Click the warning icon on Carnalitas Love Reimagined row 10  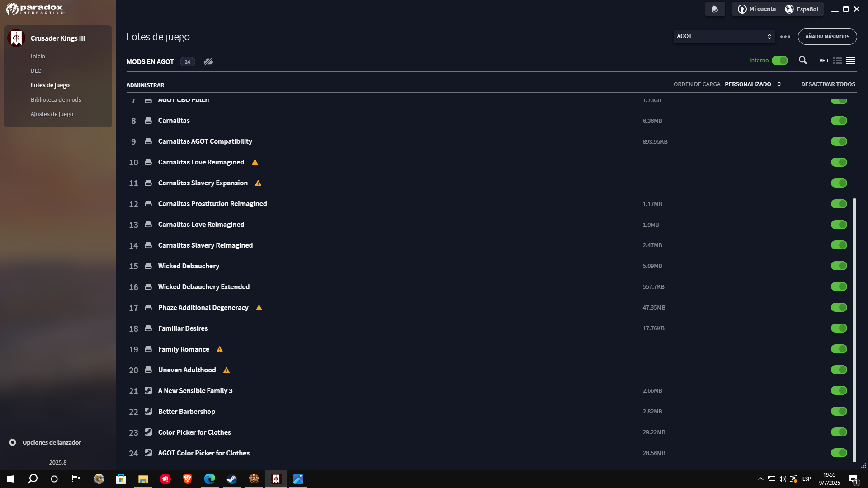[x=255, y=162]
